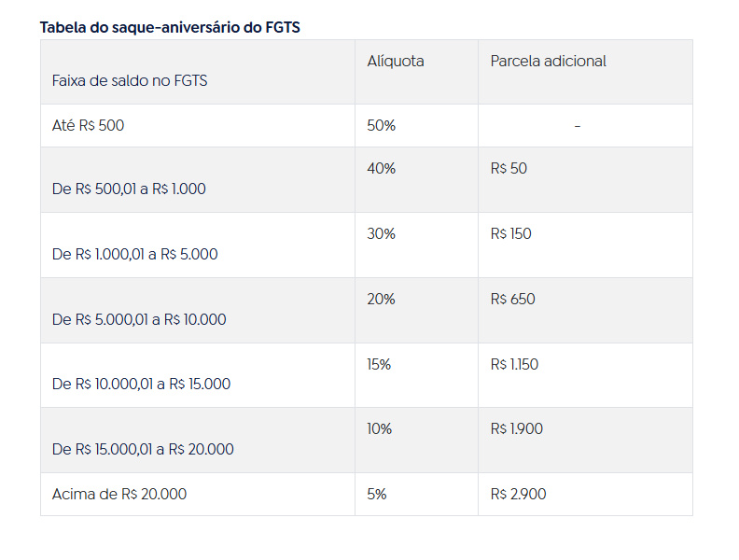
Task: Click the 'R$ 150' additional amount cell
Action: [x=511, y=234]
